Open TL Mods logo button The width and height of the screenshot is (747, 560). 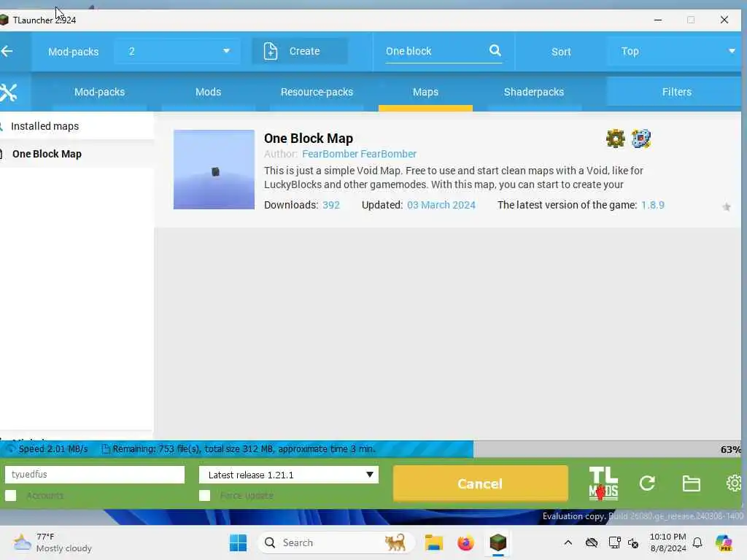603,483
